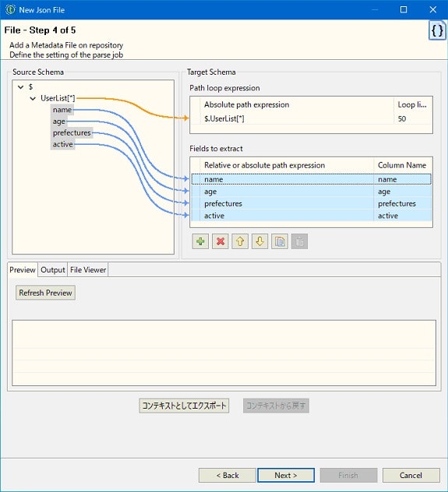This screenshot has height=492, width=448.
Task: Edit the name Column Name cell
Action: pos(403,179)
